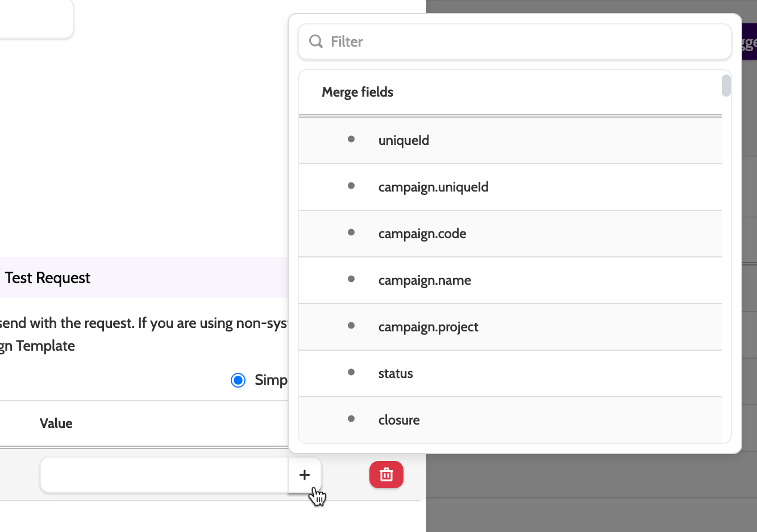Click the white box at top left
Image resolution: width=757 pixels, height=532 pixels.
[34, 18]
